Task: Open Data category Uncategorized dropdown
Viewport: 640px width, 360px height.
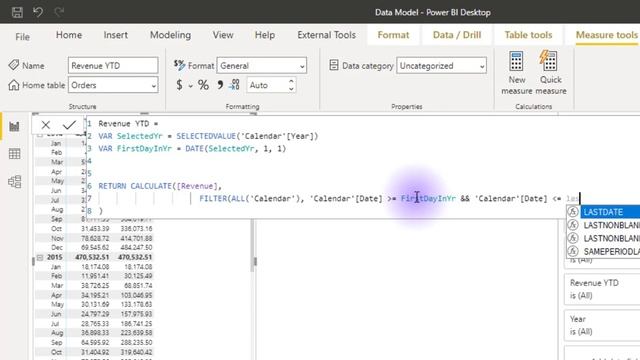Action: click(442, 65)
